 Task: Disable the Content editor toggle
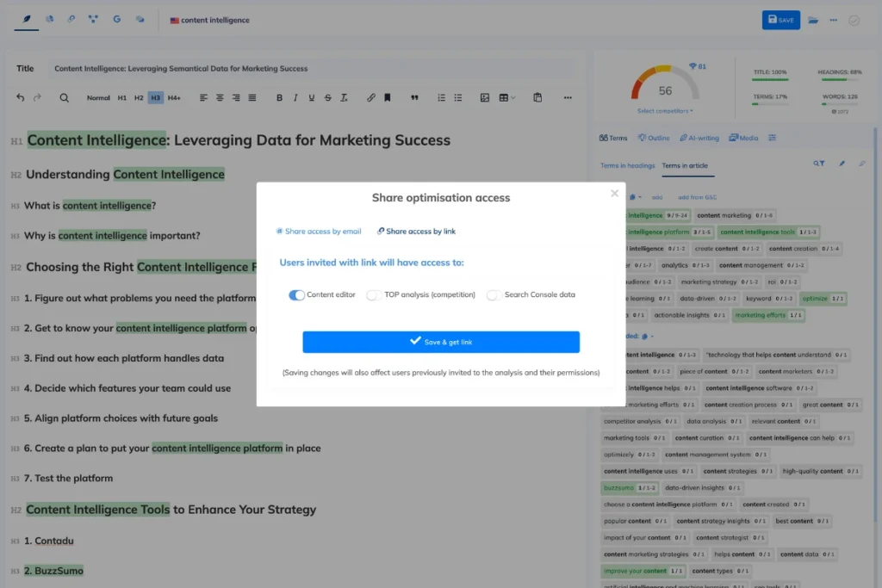point(296,295)
